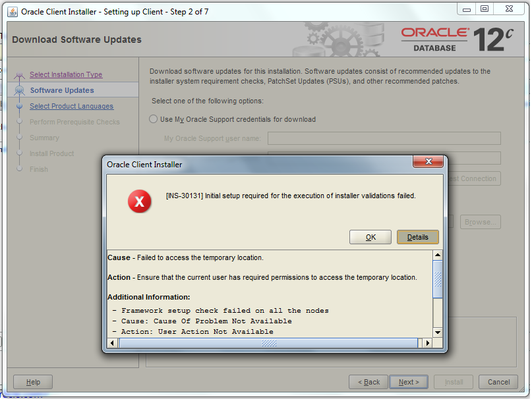The image size is (532, 399).
Task: Click the 'Download Software Updates' heading
Action: click(x=76, y=40)
